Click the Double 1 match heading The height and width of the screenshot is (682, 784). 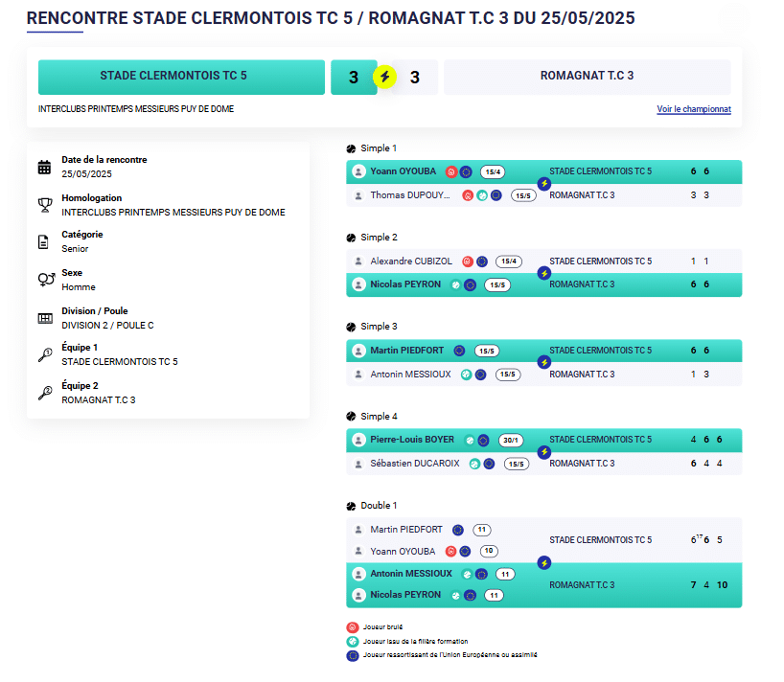[x=379, y=506]
